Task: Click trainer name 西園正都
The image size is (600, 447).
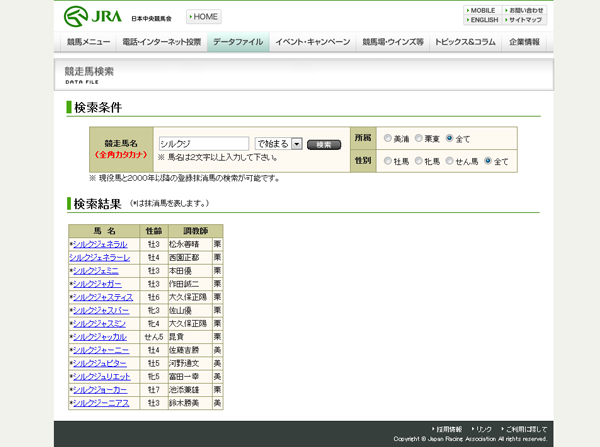Action: click(x=184, y=258)
